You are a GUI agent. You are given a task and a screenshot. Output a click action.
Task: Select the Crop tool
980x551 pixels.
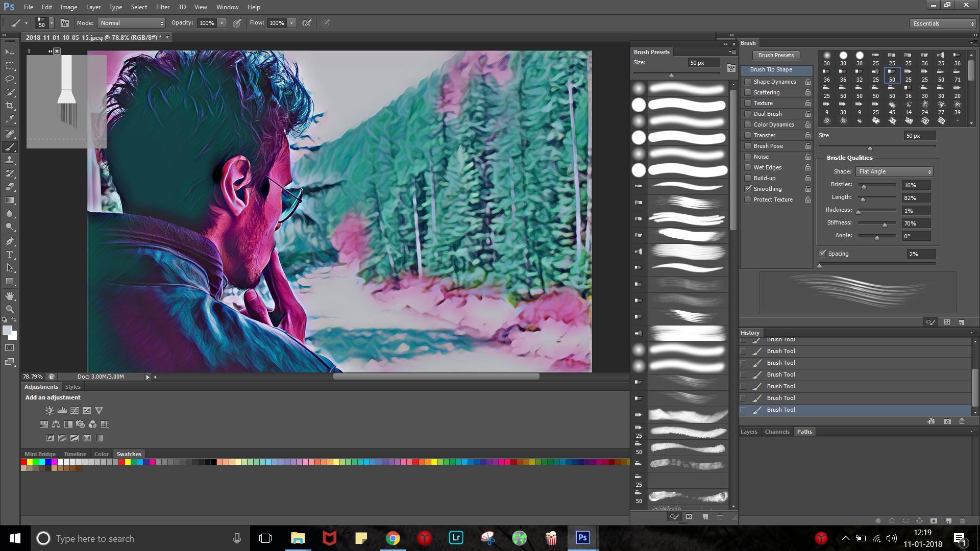click(10, 106)
